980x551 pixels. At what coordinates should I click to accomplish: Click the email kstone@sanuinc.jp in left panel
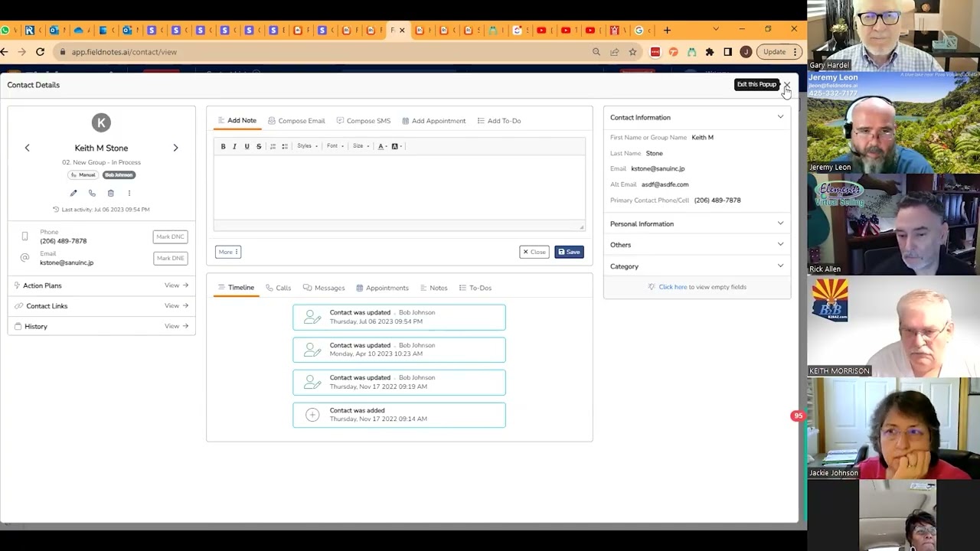point(67,262)
